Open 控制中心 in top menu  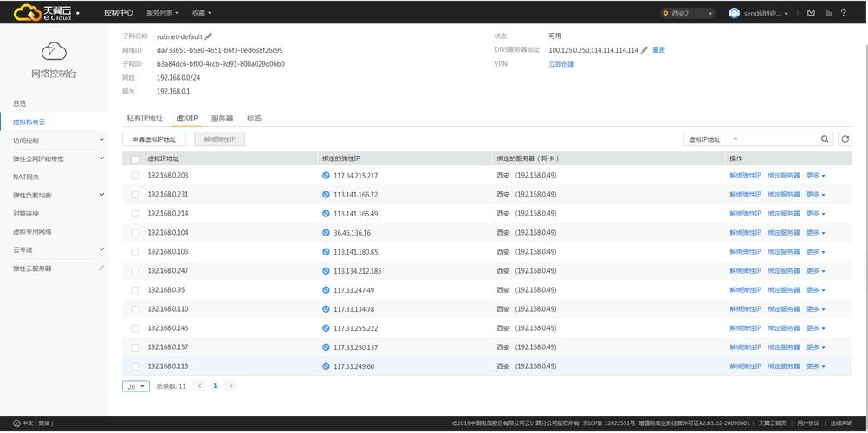[x=119, y=13]
